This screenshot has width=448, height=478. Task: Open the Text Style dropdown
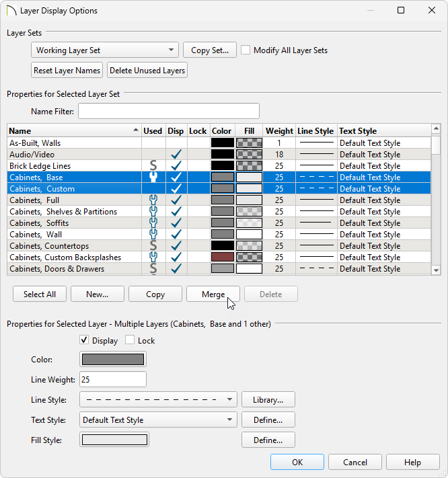pos(158,420)
